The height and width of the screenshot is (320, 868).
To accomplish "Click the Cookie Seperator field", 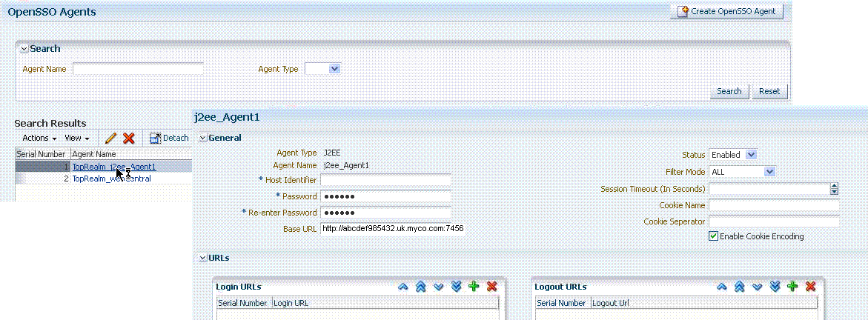I will click(774, 221).
